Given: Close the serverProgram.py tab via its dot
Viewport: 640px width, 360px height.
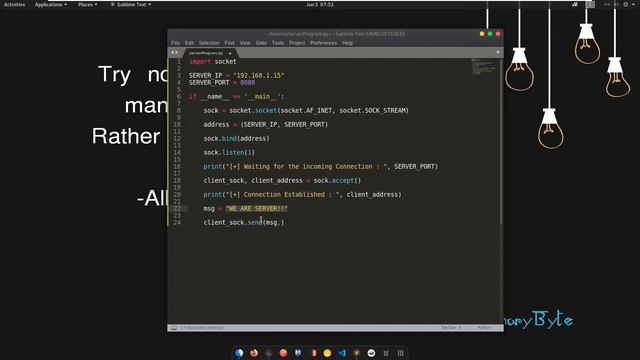Looking at the screenshot, I should pyautogui.click(x=230, y=53).
